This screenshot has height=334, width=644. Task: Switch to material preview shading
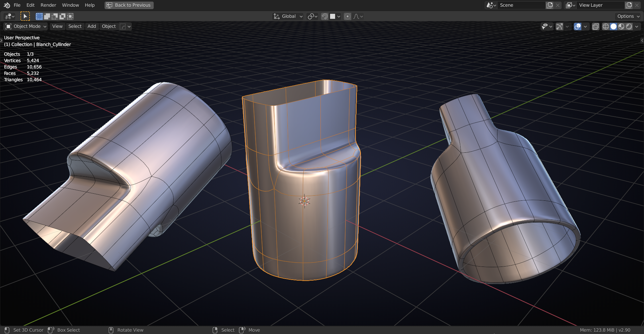coord(622,27)
